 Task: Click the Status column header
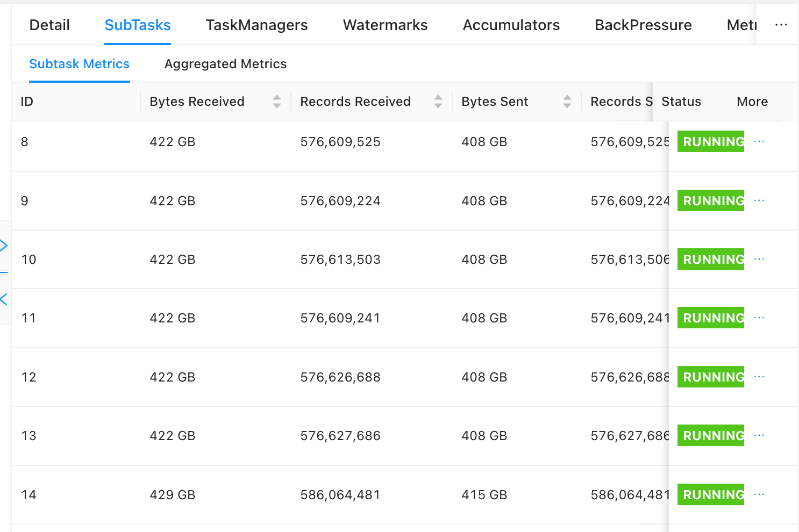pyautogui.click(x=681, y=102)
